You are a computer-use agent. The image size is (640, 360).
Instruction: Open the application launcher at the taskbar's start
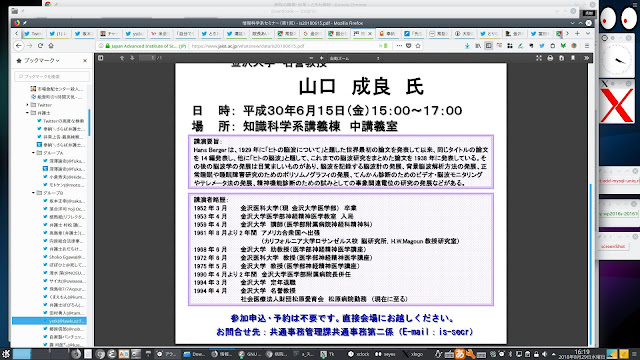6,354
